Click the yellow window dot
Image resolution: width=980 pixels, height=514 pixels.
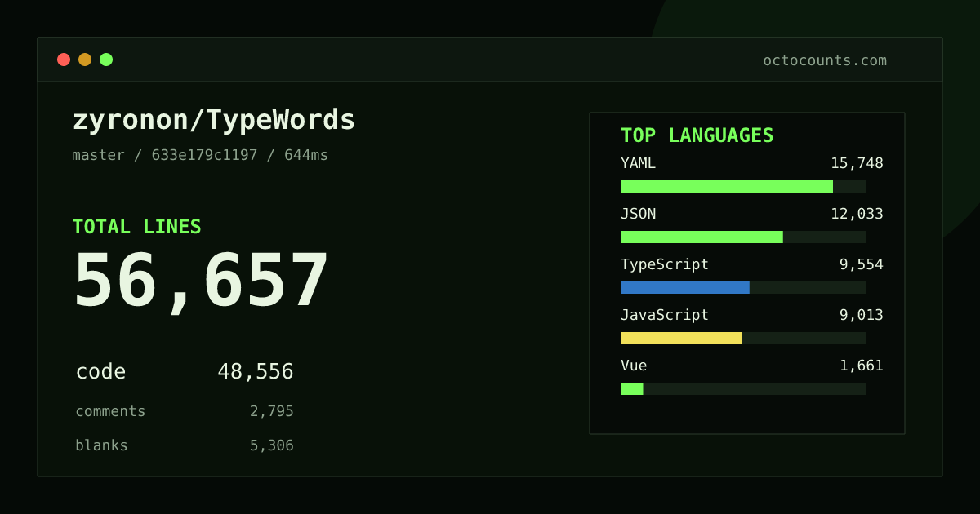pos(85,60)
